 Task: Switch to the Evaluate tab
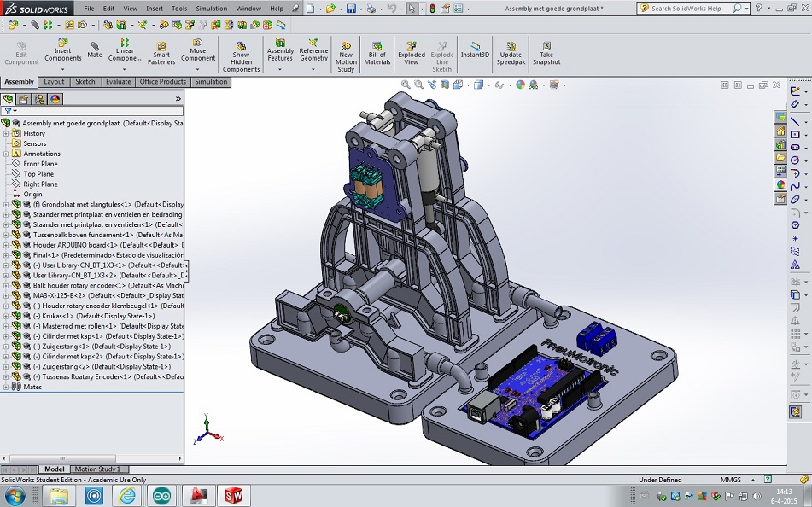pos(118,82)
